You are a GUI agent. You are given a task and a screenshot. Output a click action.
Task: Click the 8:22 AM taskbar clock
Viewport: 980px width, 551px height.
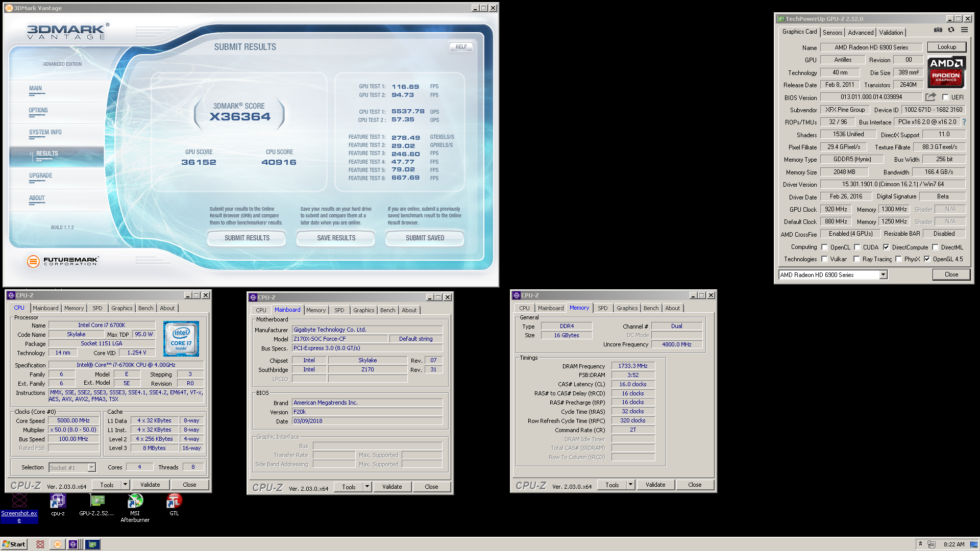click(954, 544)
